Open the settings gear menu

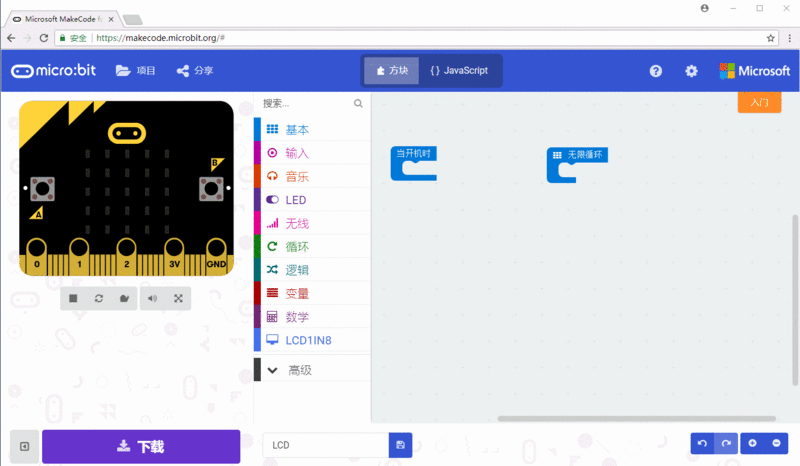(x=691, y=71)
